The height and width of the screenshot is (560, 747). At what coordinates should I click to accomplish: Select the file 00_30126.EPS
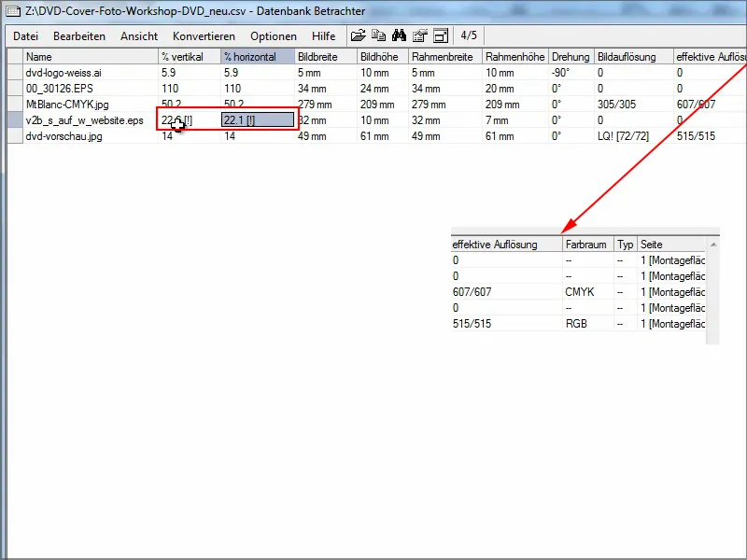[x=60, y=89]
